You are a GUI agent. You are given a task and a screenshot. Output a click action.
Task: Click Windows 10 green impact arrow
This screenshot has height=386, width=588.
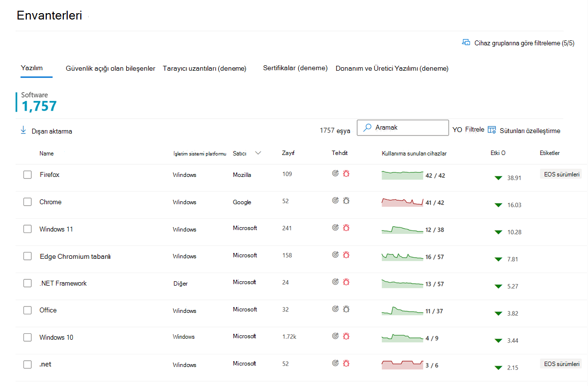pos(498,341)
